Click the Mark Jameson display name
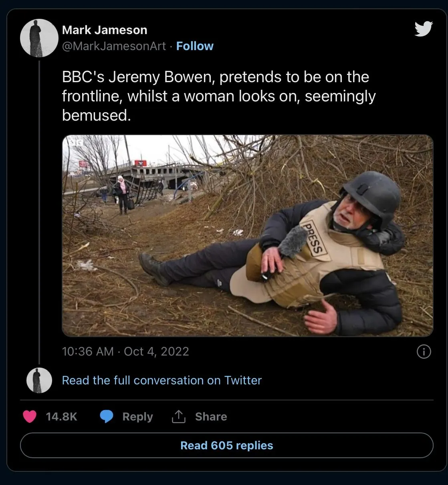 (105, 30)
